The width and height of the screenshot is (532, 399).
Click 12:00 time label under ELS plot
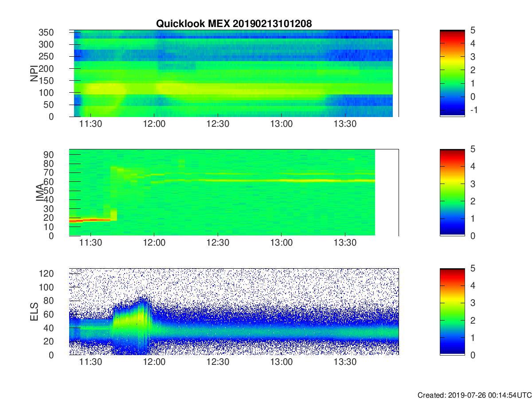click(154, 362)
